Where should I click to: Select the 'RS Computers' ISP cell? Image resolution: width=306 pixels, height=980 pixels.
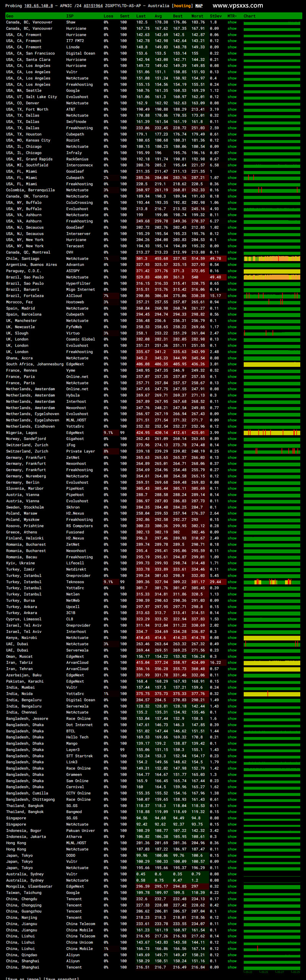[79, 526]
